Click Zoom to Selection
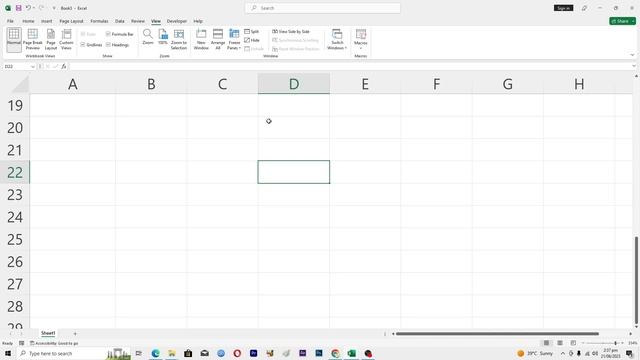Viewport: 640px width, 360px height. coord(179,40)
